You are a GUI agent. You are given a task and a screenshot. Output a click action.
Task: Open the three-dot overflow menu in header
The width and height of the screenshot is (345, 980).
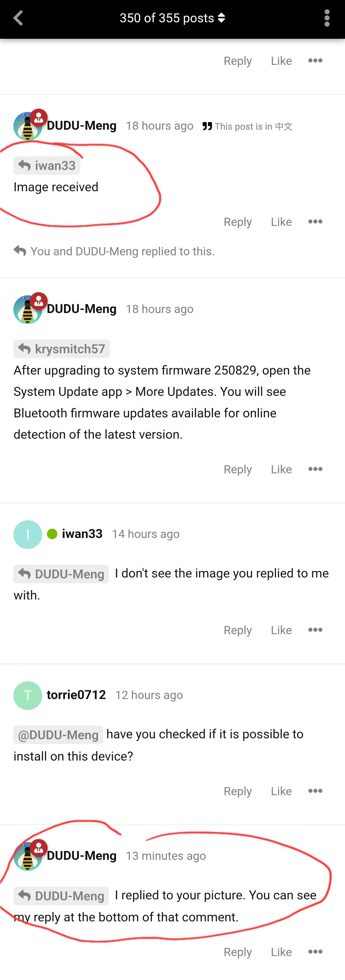pyautogui.click(x=327, y=18)
